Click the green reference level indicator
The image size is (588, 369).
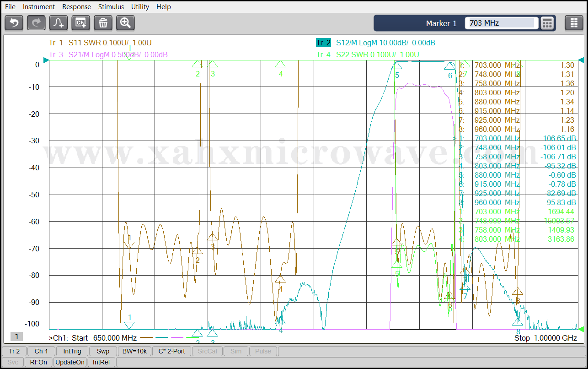581,329
